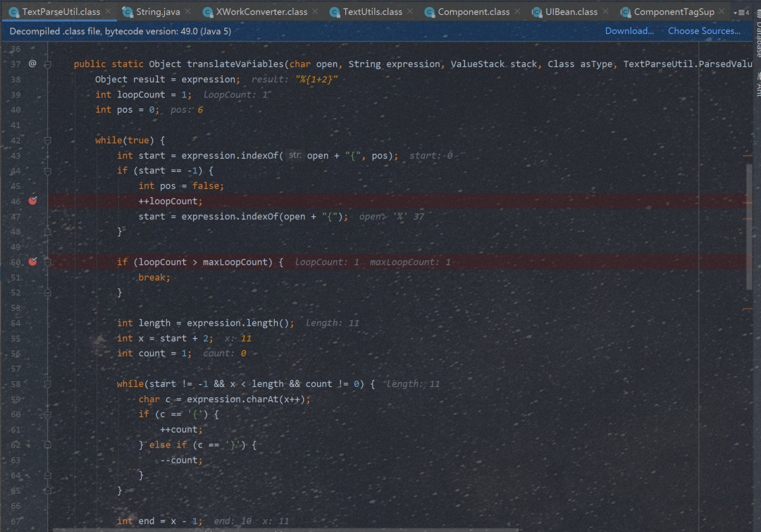Click the Choose Sources... link
Screen dimensions: 761x532
coord(704,31)
